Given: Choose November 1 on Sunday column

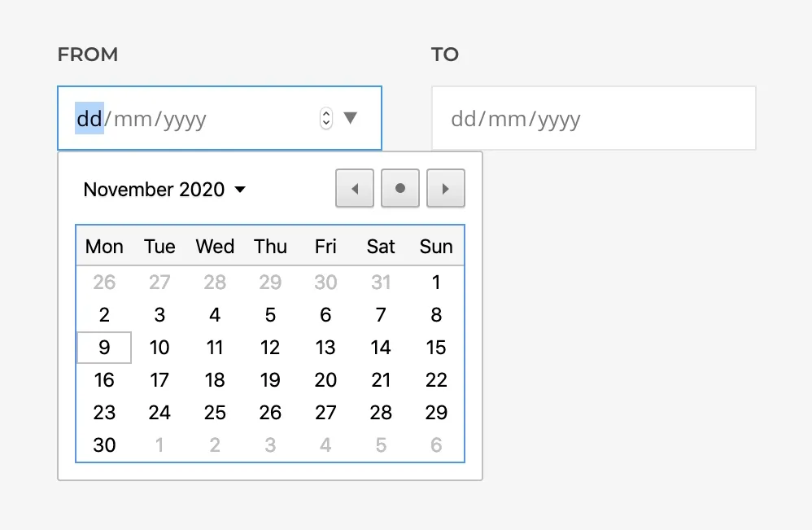Looking at the screenshot, I should coord(436,283).
